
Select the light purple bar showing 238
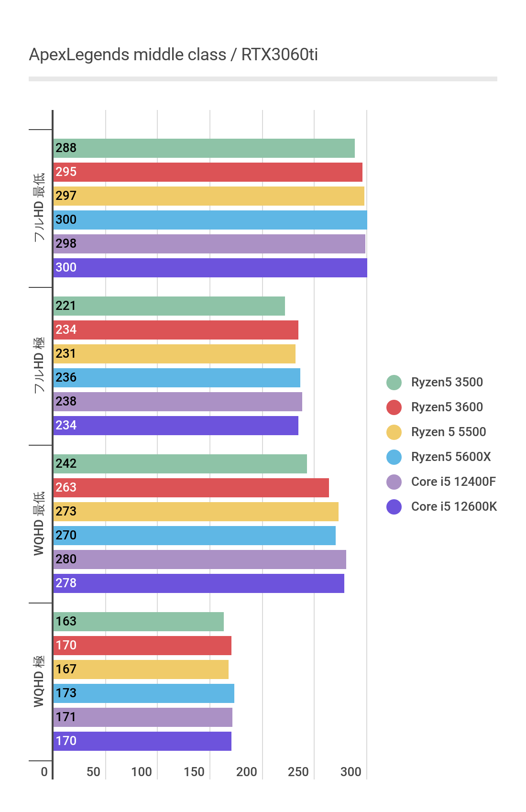tap(177, 402)
